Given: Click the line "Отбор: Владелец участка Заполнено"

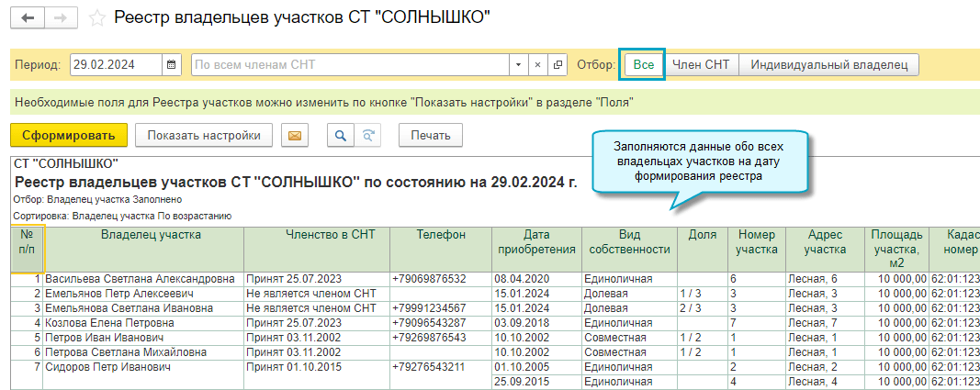Looking at the screenshot, I should pos(97,200).
